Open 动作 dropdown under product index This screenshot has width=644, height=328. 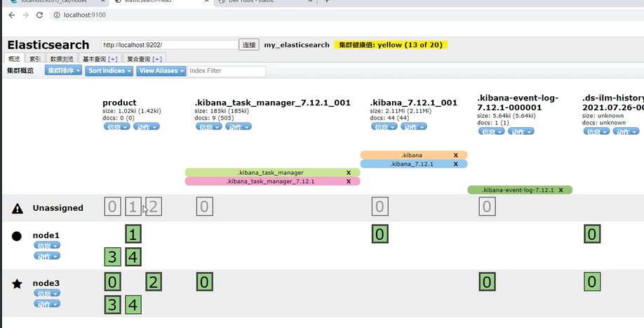point(146,126)
